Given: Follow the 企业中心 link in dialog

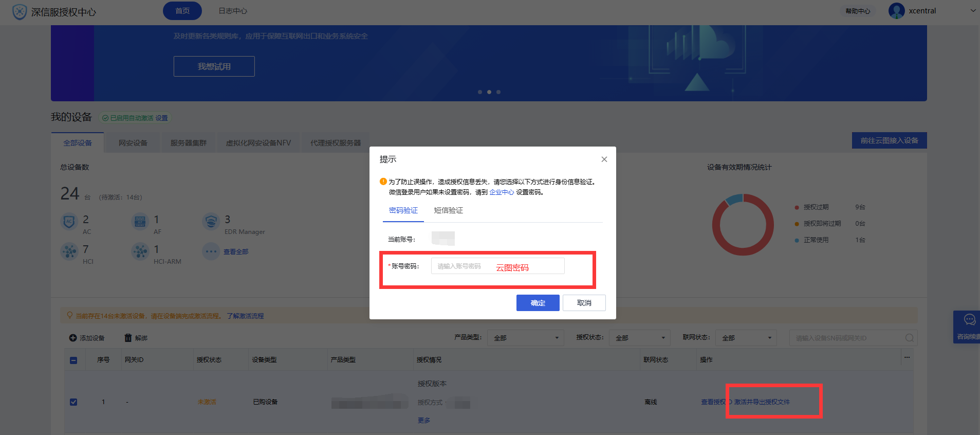Looking at the screenshot, I should [502, 192].
